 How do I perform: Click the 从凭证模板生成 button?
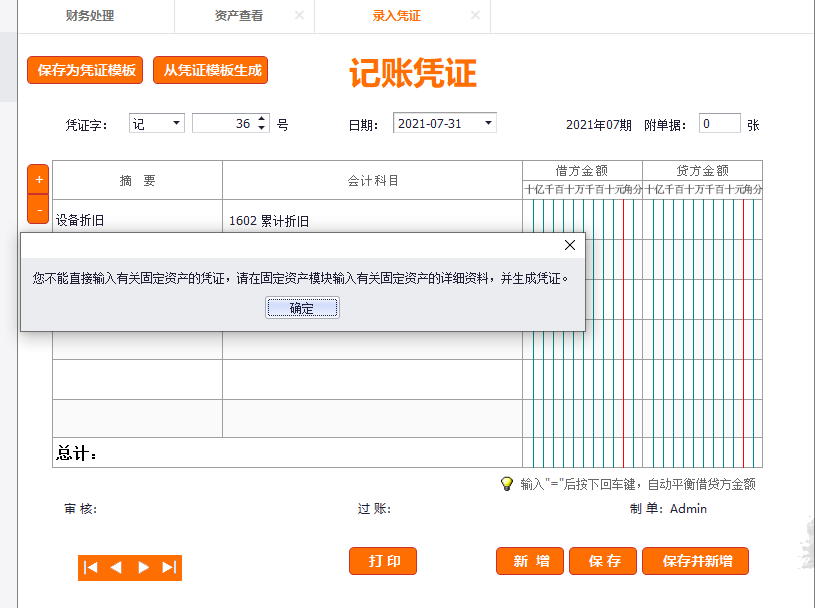[x=210, y=70]
